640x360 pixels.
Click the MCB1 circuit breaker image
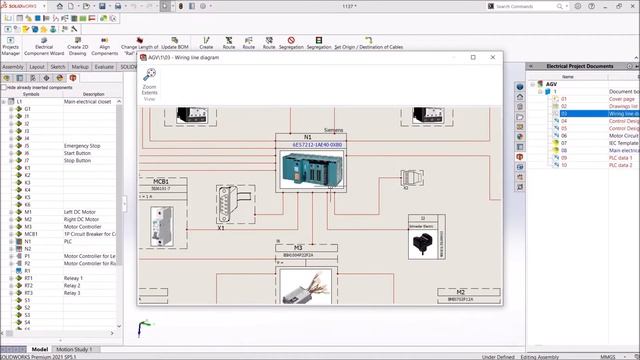point(162,227)
